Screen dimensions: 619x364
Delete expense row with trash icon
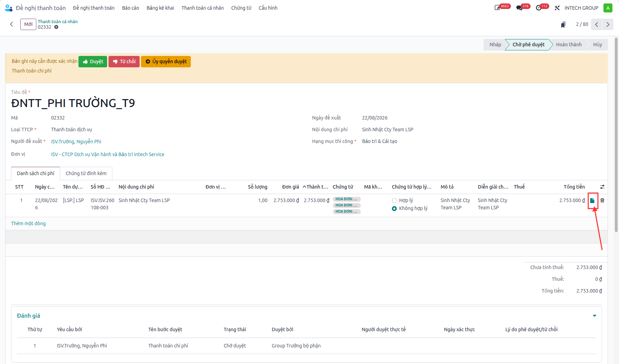tap(602, 200)
